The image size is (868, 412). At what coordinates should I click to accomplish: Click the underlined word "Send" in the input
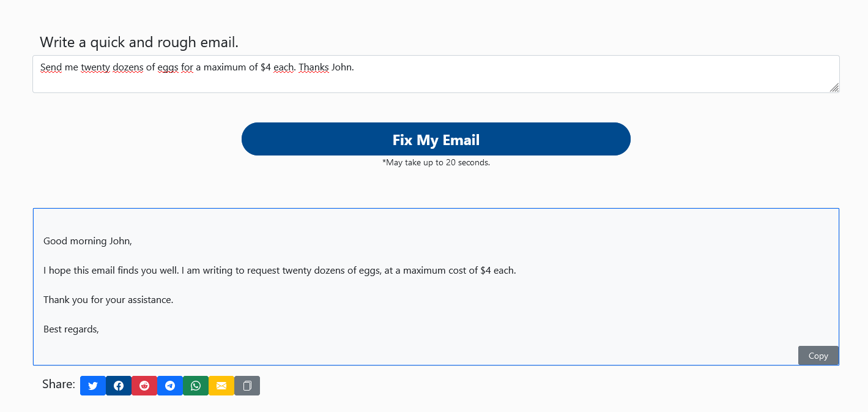click(x=51, y=67)
